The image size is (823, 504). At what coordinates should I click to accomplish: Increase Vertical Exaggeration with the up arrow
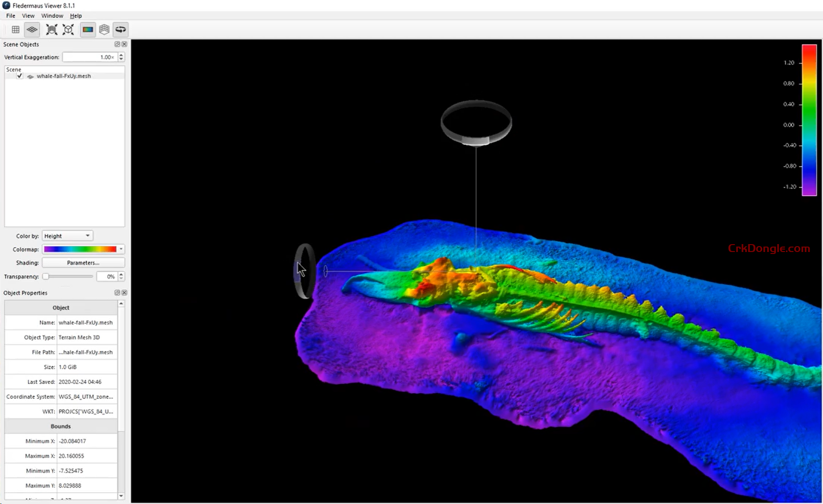121,55
